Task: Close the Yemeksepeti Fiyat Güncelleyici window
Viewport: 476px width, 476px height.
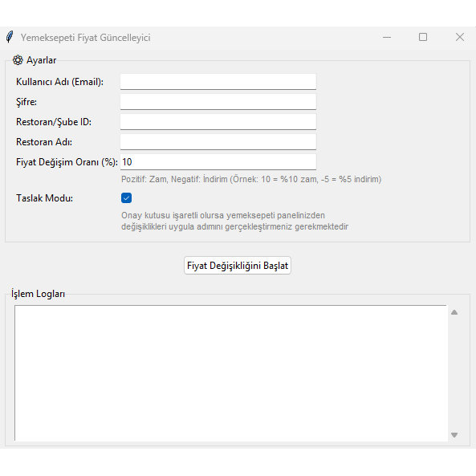Action: point(460,37)
